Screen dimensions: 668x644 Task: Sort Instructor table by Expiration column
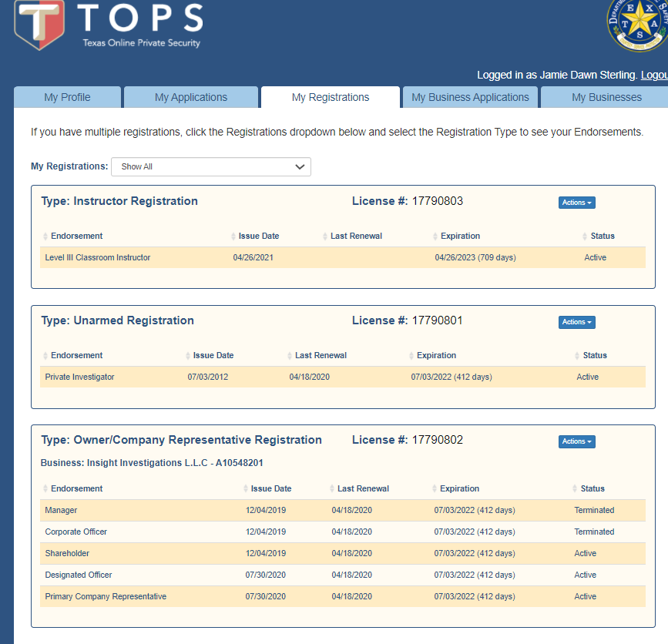click(460, 236)
